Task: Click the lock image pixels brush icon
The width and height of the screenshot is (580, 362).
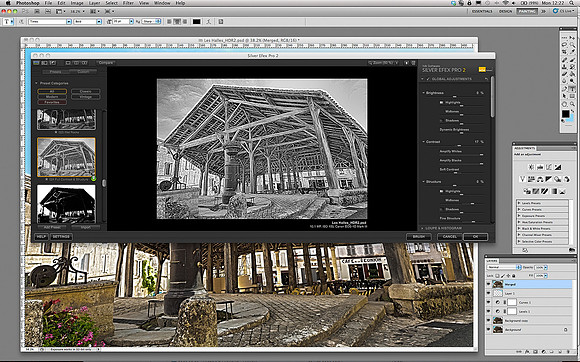Action: [503, 276]
